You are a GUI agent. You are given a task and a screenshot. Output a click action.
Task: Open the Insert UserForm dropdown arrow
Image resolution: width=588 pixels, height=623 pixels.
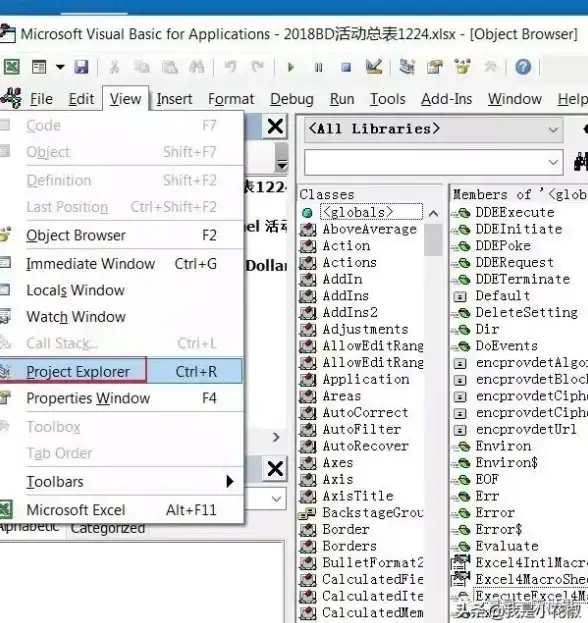[x=60, y=67]
